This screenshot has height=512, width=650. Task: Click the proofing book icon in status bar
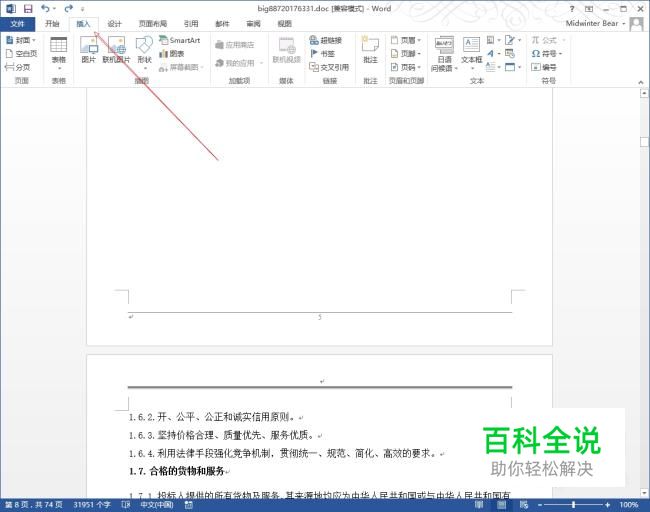(x=126, y=505)
